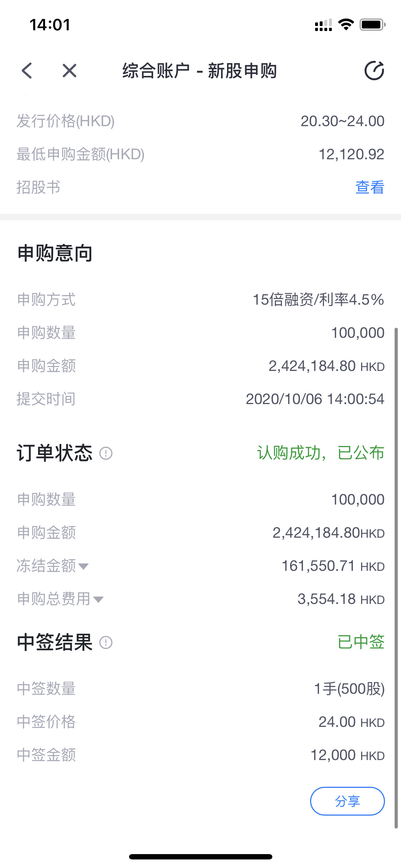Close the page with X icon
Viewport: 401px width, 868px height.
tap(70, 70)
